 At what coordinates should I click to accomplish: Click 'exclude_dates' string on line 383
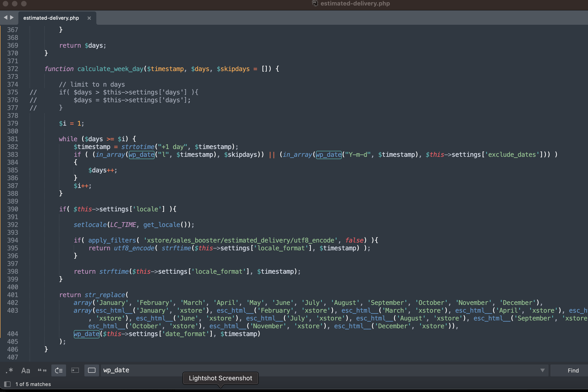click(512, 155)
